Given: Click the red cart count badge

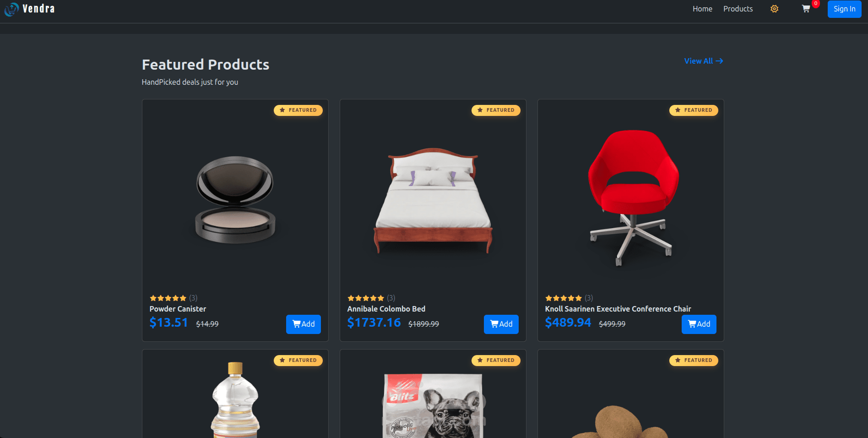Looking at the screenshot, I should [816, 4].
